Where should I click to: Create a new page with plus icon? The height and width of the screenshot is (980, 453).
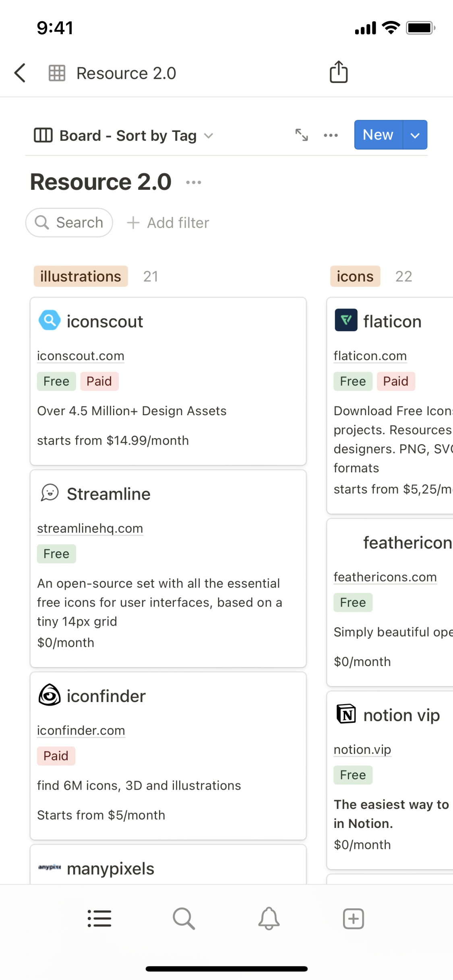pyautogui.click(x=353, y=918)
